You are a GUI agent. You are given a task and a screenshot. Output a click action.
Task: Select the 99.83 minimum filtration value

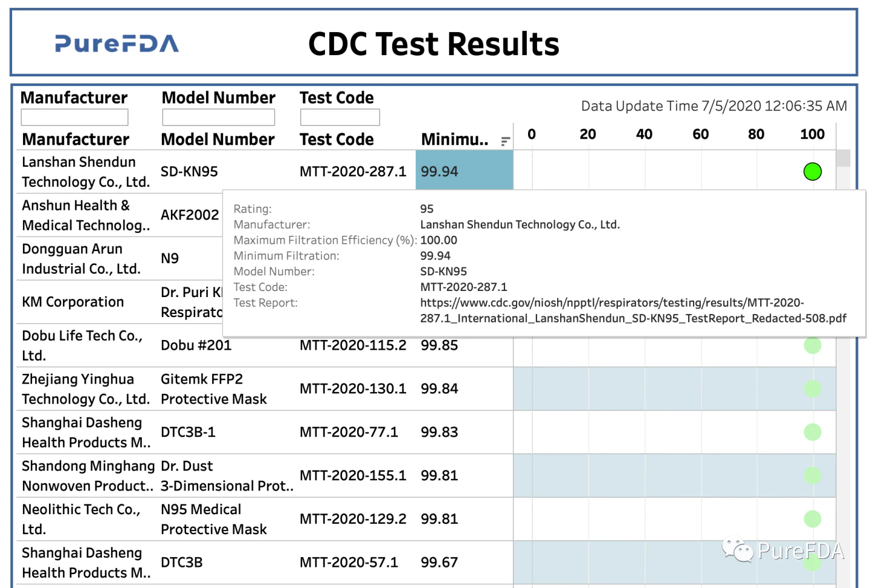click(x=440, y=432)
